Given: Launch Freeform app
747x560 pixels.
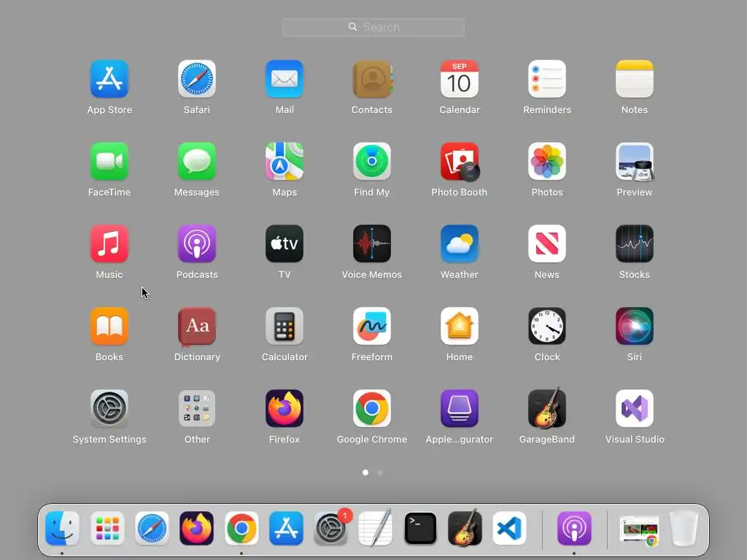Looking at the screenshot, I should pyautogui.click(x=372, y=326).
